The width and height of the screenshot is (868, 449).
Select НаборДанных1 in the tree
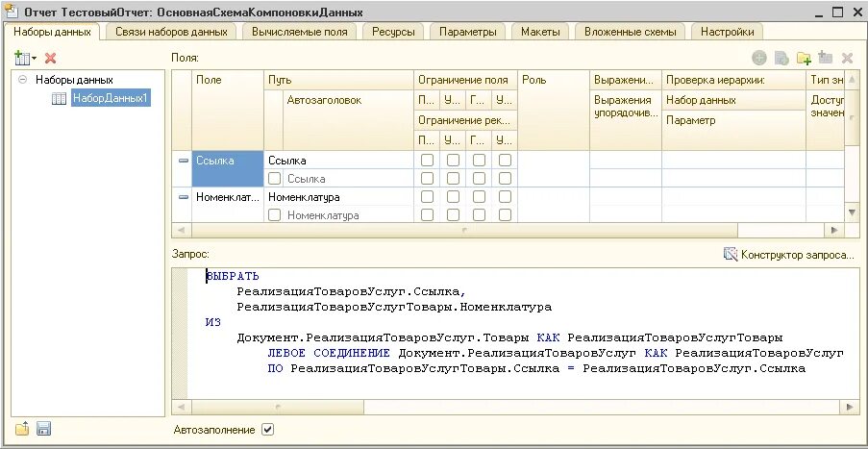111,98
